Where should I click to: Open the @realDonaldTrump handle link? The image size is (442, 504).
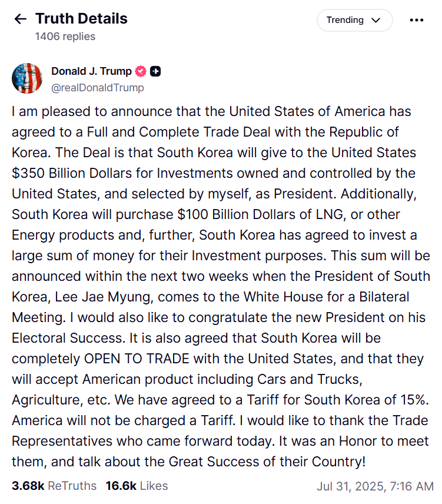(97, 87)
